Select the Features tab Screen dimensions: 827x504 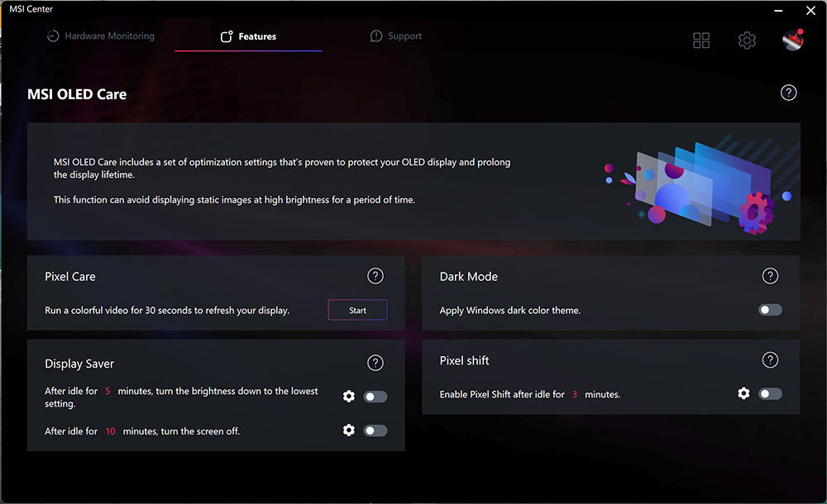[248, 36]
